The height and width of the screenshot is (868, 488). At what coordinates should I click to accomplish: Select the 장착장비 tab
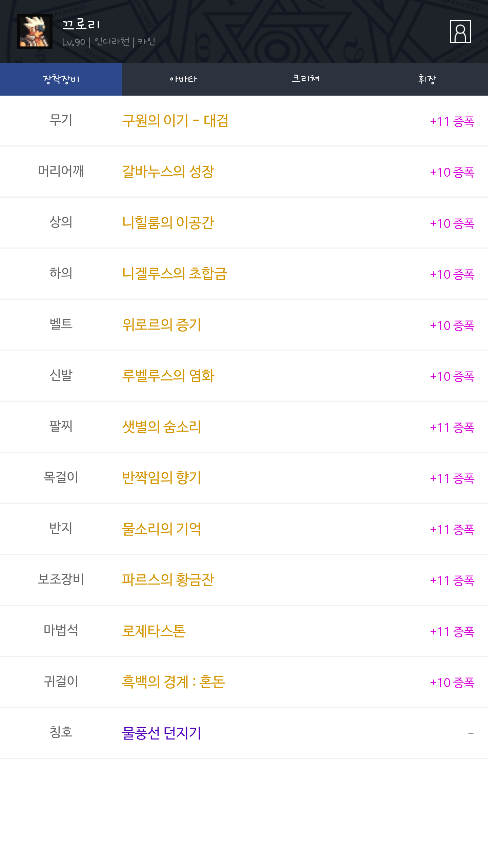coord(61,79)
